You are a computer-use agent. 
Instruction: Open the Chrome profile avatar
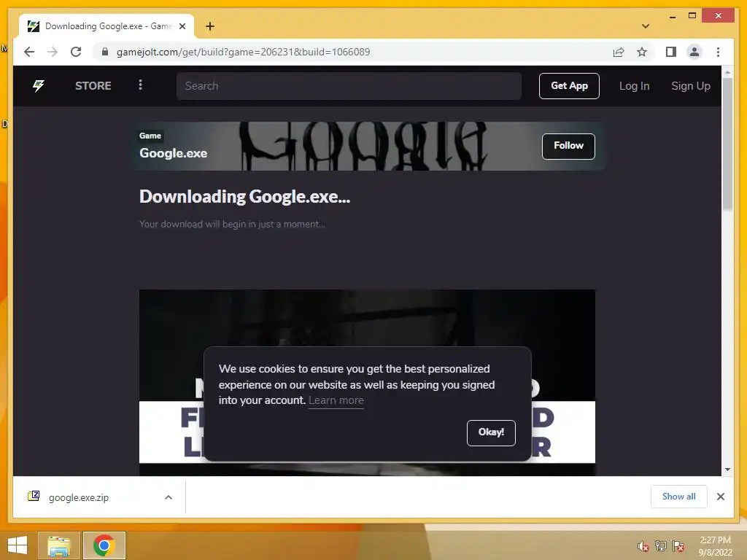point(694,52)
